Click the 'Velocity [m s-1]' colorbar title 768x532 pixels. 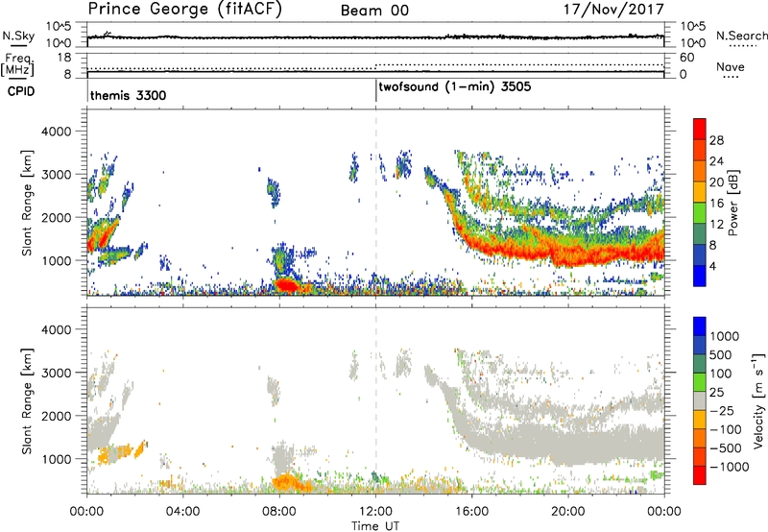click(x=758, y=400)
